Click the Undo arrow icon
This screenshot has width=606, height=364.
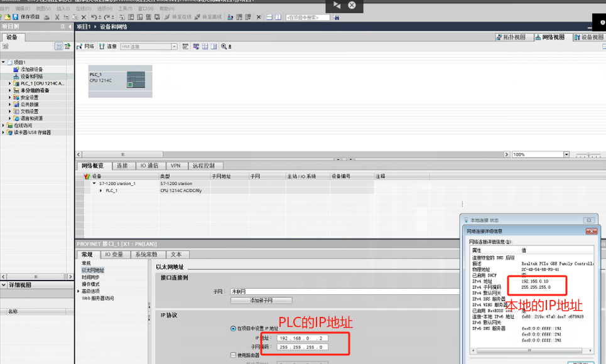(x=94, y=17)
